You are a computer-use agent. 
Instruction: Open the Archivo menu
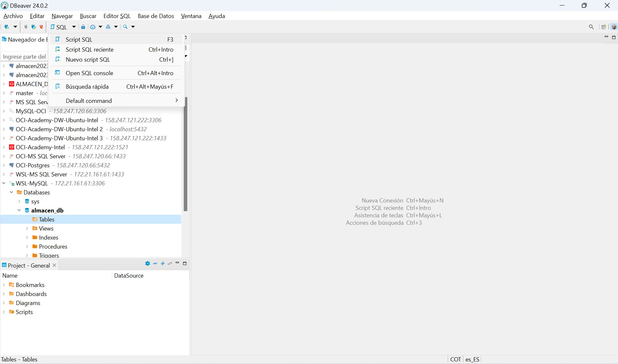tap(13, 16)
